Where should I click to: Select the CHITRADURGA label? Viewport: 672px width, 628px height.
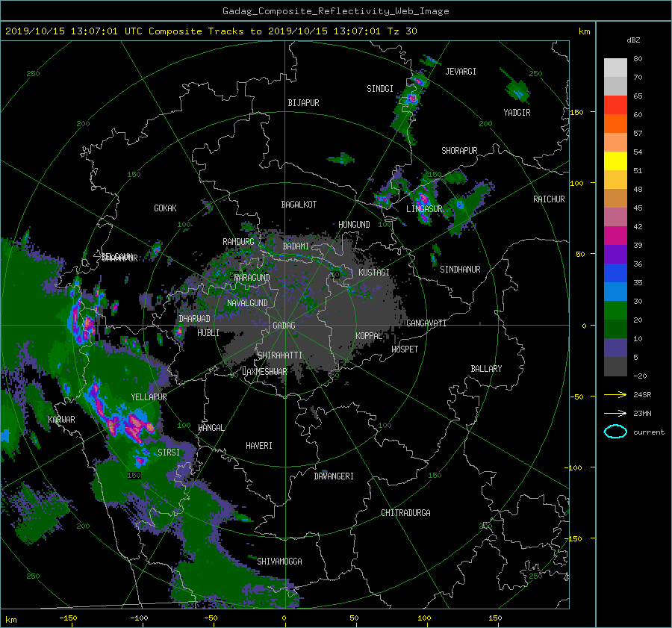(406, 513)
